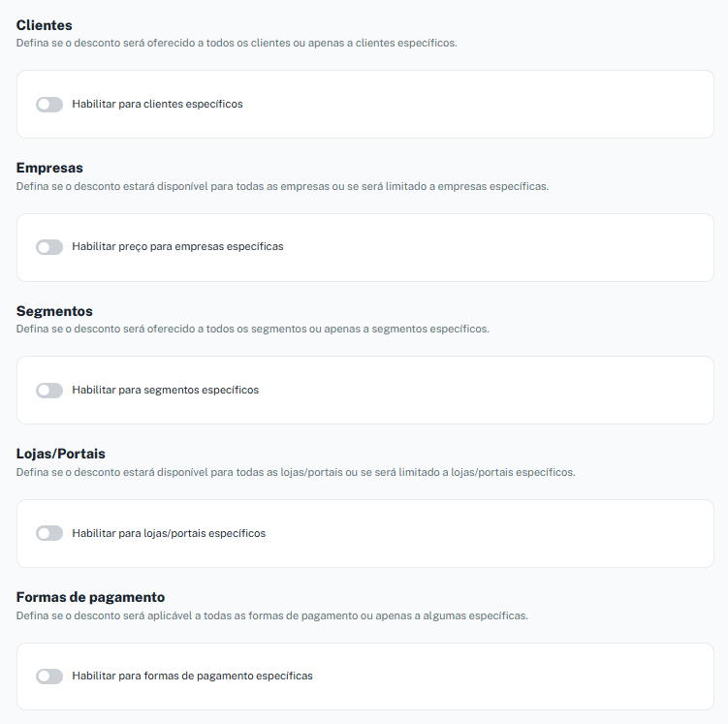Select the Empresas section heading
728x724 pixels.
click(x=49, y=168)
